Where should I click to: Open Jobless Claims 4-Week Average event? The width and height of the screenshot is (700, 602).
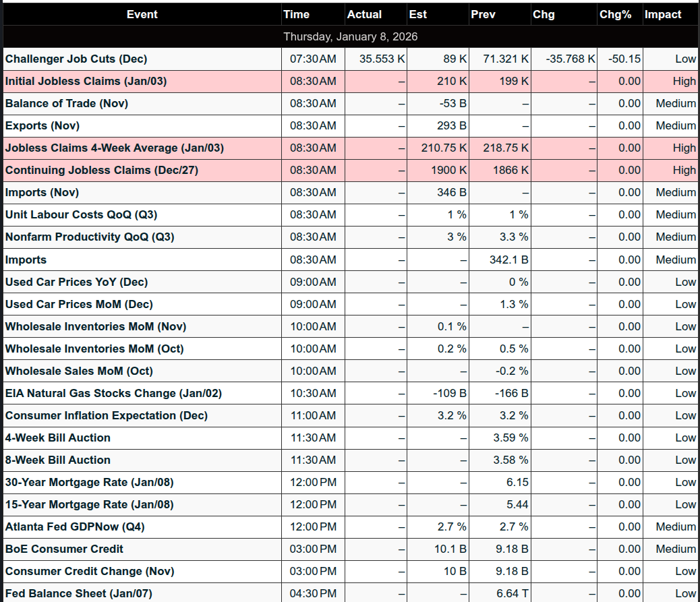pyautogui.click(x=115, y=148)
